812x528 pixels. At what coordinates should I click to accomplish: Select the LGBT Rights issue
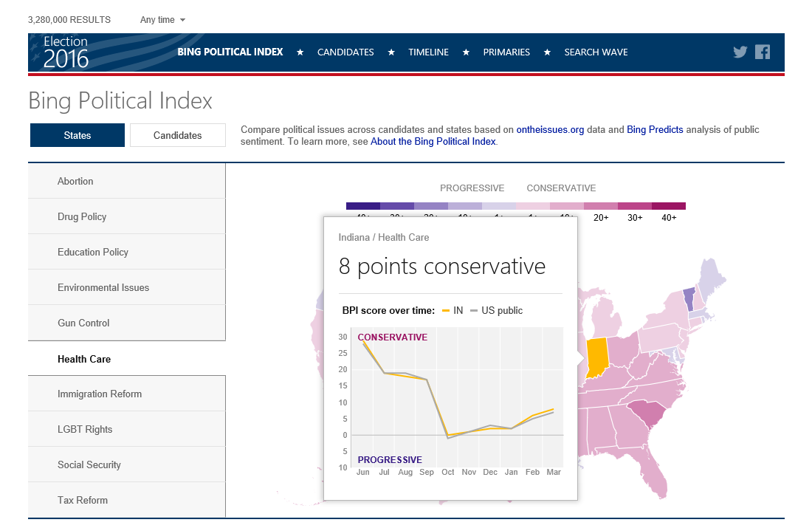[127, 429]
